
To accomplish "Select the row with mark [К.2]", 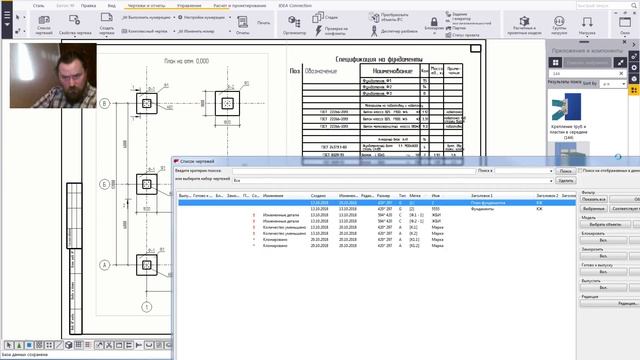I will tap(377, 233).
